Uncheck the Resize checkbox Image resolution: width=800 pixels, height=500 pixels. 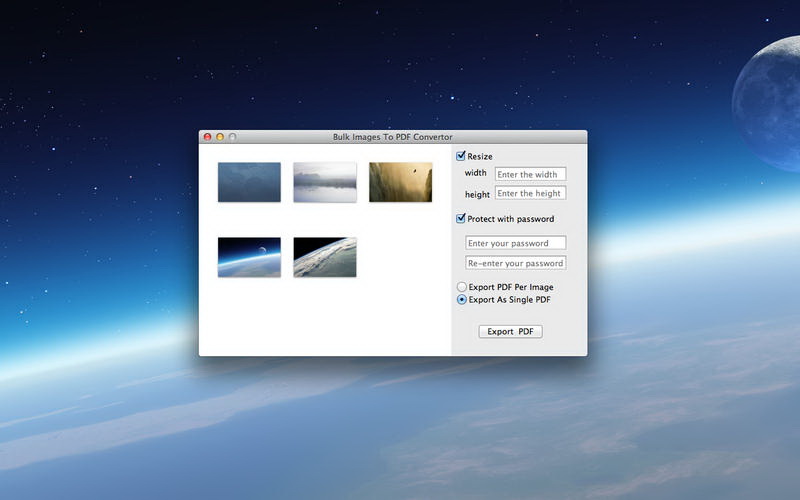(x=461, y=156)
